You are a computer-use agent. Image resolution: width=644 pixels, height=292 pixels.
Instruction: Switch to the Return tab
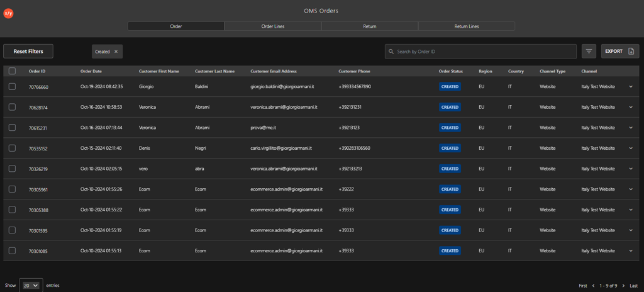click(370, 26)
